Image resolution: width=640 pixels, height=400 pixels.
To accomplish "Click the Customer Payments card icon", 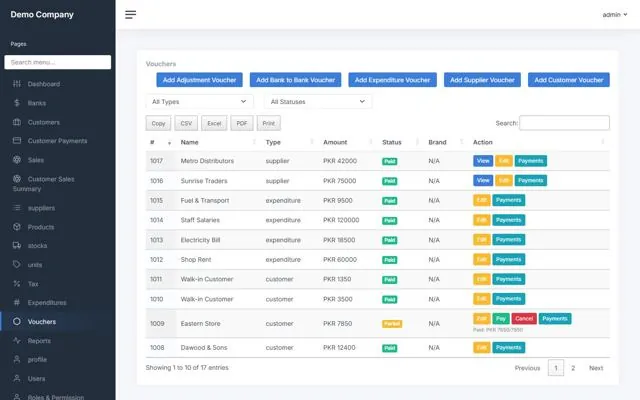I will point(17,140).
